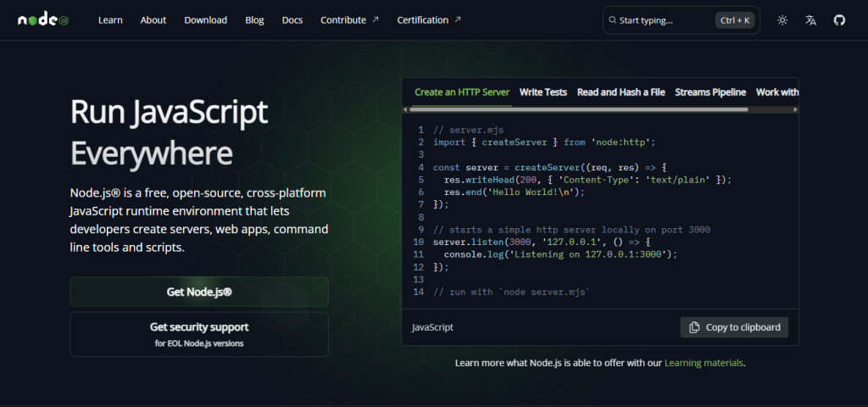Image resolution: width=868 pixels, height=407 pixels.
Task: Click the Get Node.js® button
Action: tap(199, 292)
